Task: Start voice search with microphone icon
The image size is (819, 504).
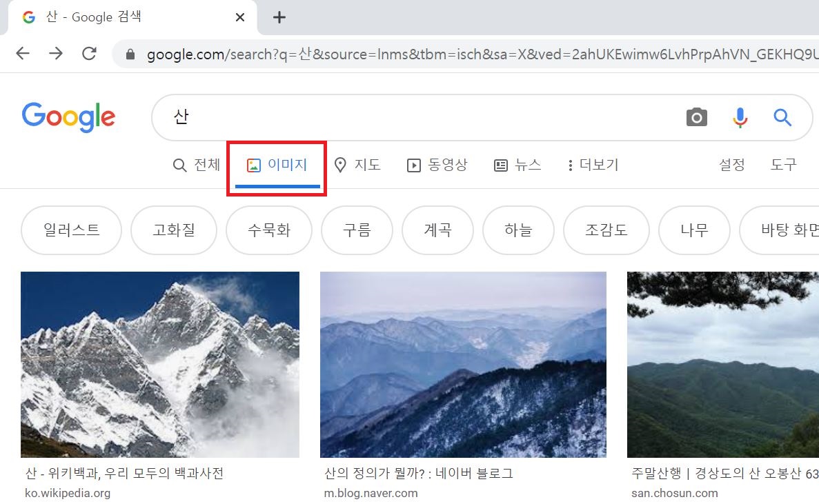Action: (740, 117)
